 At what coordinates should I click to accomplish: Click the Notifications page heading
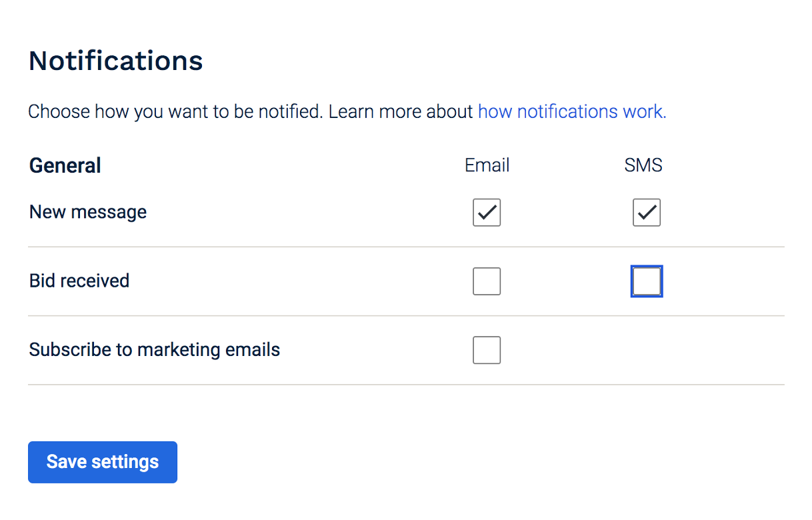coord(115,61)
